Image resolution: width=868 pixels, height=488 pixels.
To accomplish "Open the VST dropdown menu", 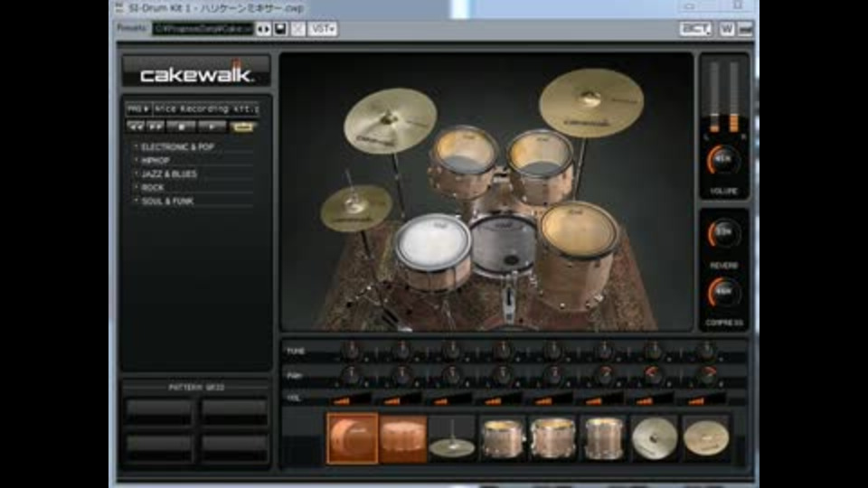I will pyautogui.click(x=322, y=29).
